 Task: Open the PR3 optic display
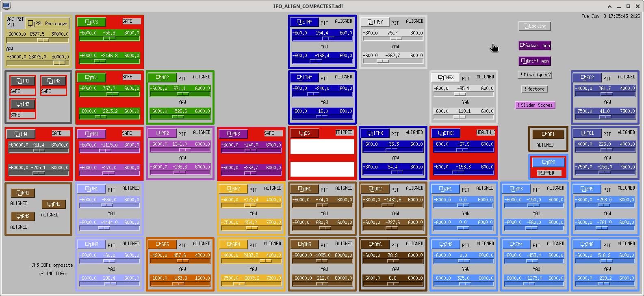233,134
